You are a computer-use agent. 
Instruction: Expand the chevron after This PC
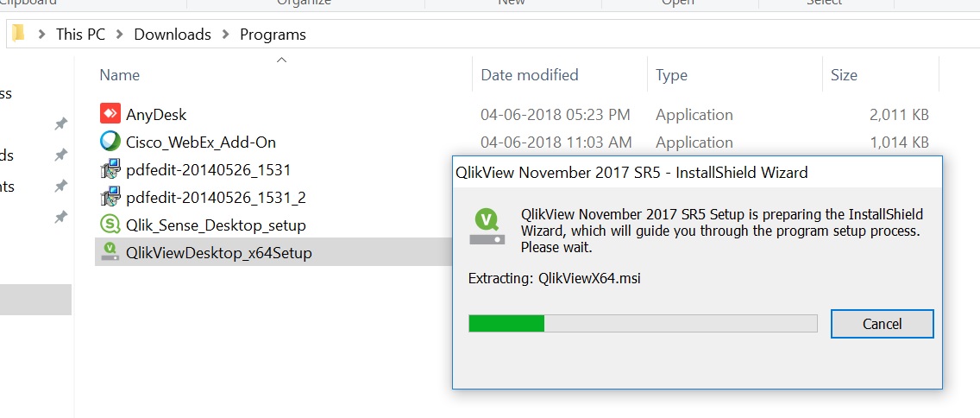pyautogui.click(x=119, y=35)
